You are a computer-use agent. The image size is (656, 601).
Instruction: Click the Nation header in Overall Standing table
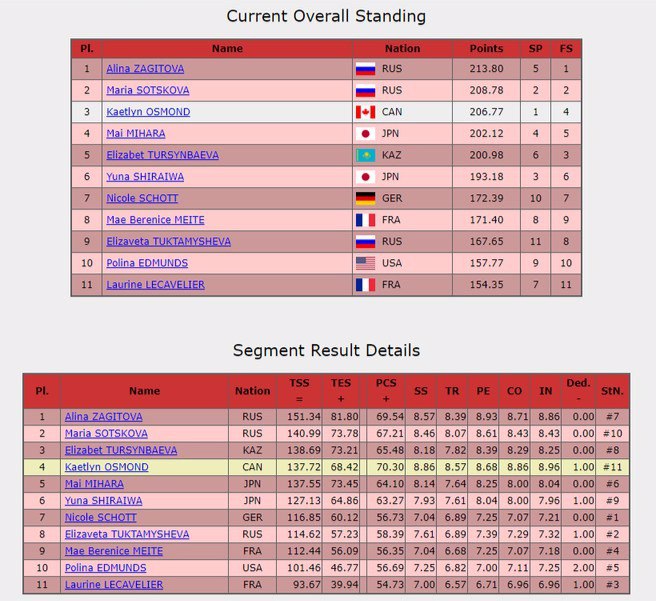[402, 48]
